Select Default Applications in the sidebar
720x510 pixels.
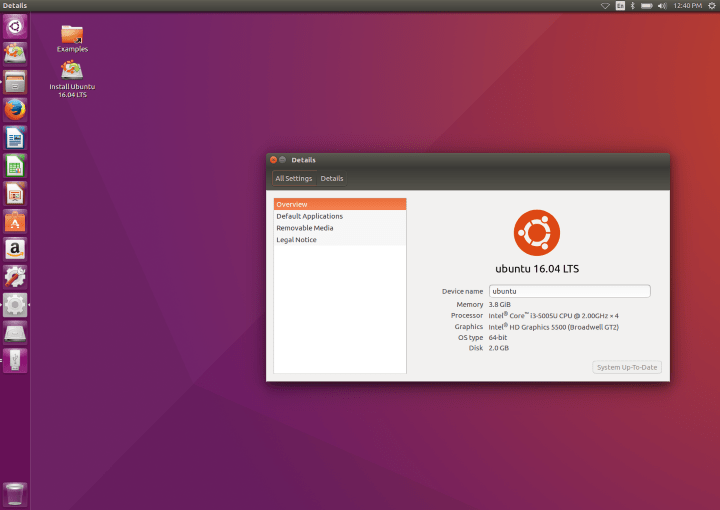[x=340, y=216]
